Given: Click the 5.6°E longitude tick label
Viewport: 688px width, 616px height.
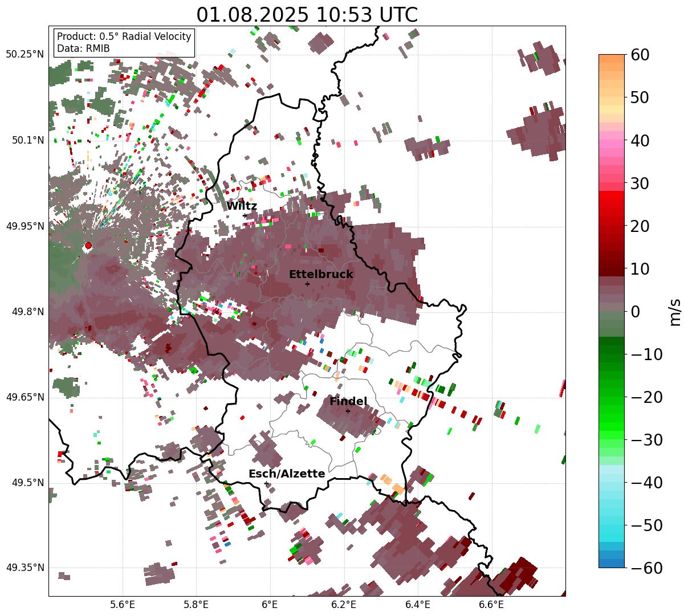Looking at the screenshot, I should (x=123, y=605).
